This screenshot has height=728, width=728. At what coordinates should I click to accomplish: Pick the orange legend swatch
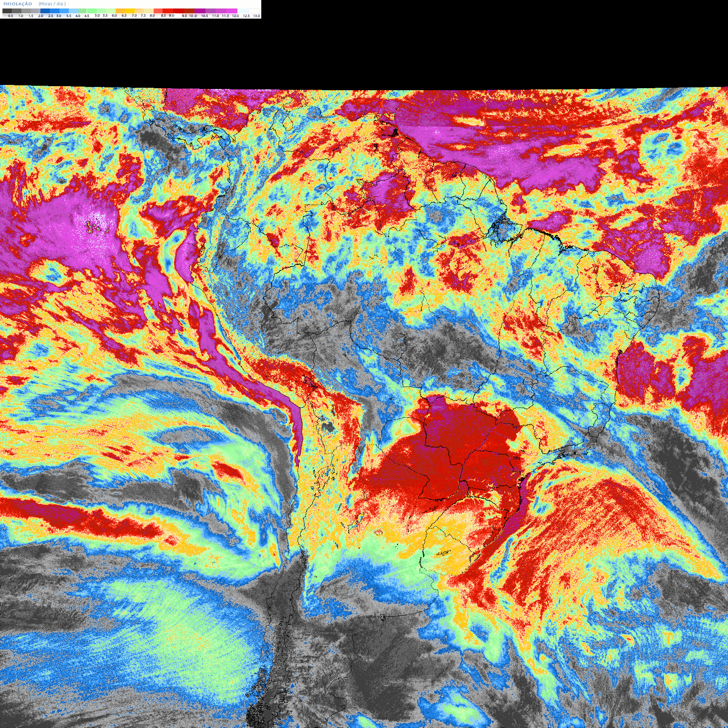pyautogui.click(x=120, y=11)
